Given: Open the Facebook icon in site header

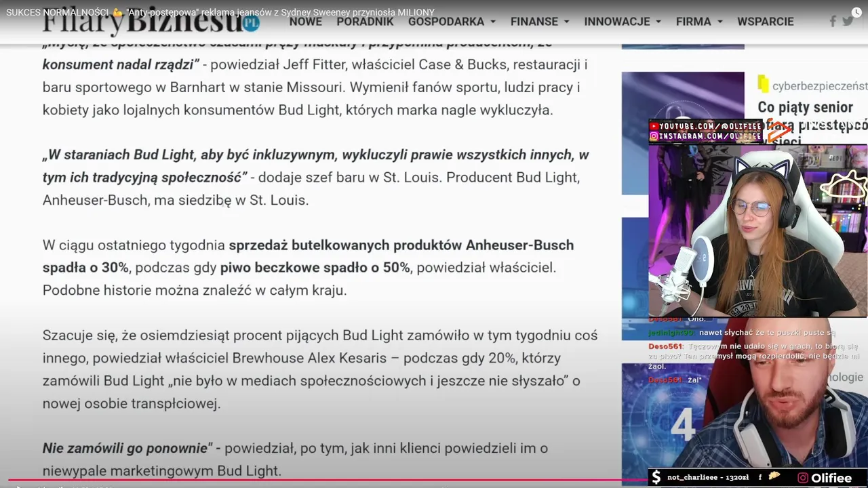Looking at the screenshot, I should pos(833,21).
